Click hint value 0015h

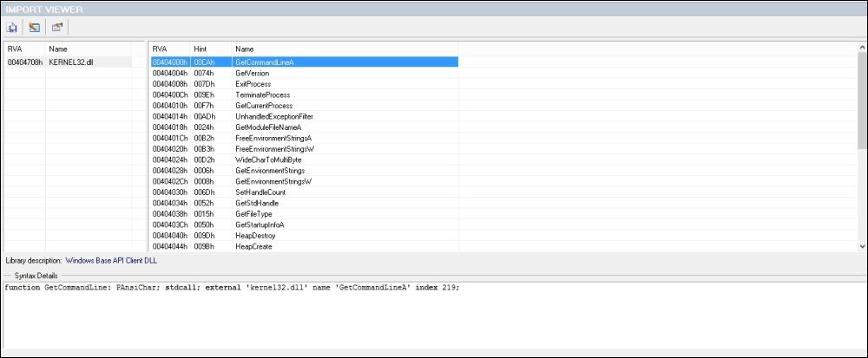click(204, 214)
